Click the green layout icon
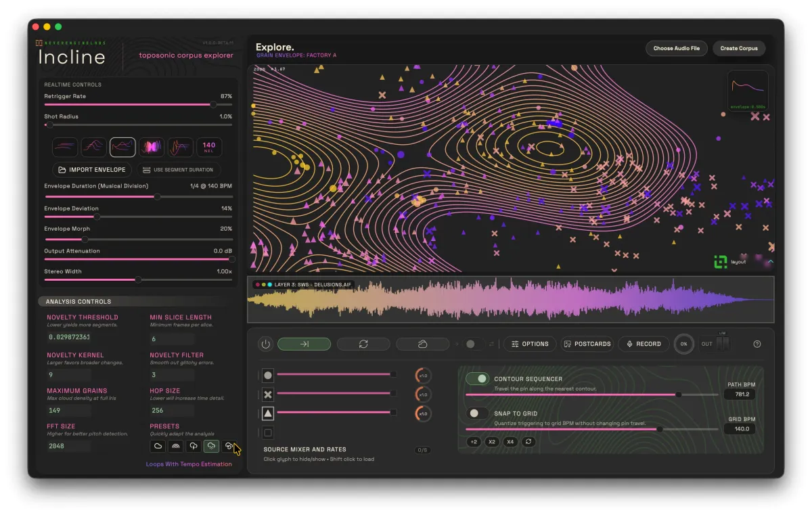The height and width of the screenshot is (515, 812). 721,261
